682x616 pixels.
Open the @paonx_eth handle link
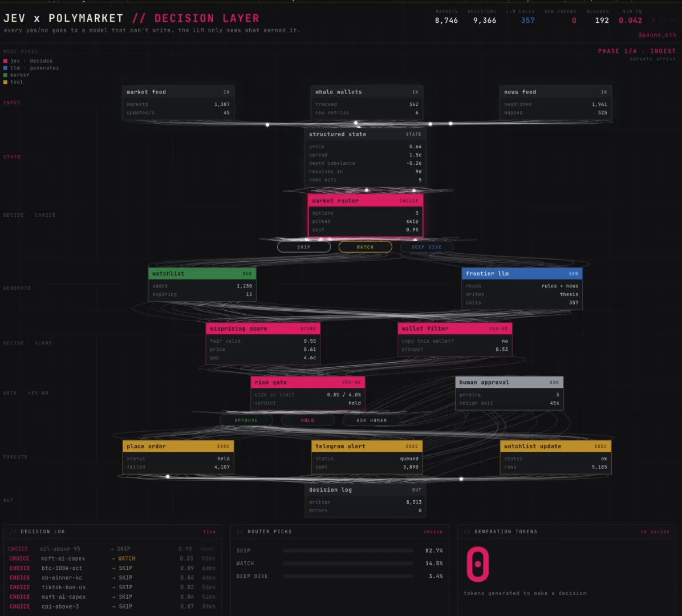pos(657,35)
